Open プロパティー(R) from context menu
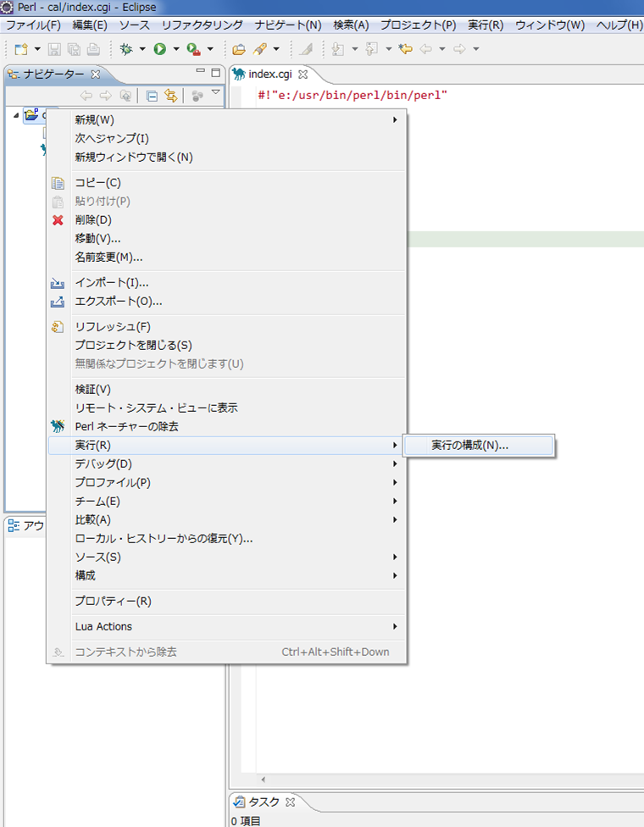Viewport: 644px width, 827px height. (227, 602)
